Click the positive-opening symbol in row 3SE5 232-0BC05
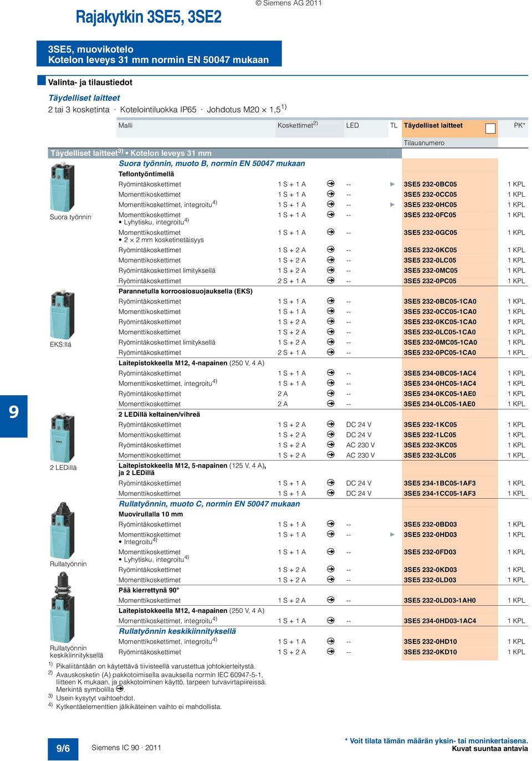 point(331,183)
